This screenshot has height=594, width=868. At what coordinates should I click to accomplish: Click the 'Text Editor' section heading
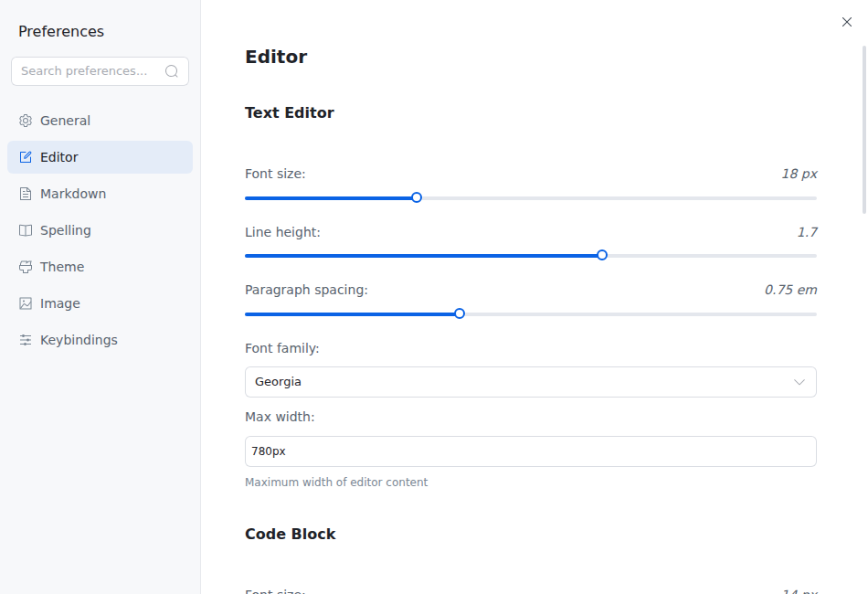click(x=290, y=113)
